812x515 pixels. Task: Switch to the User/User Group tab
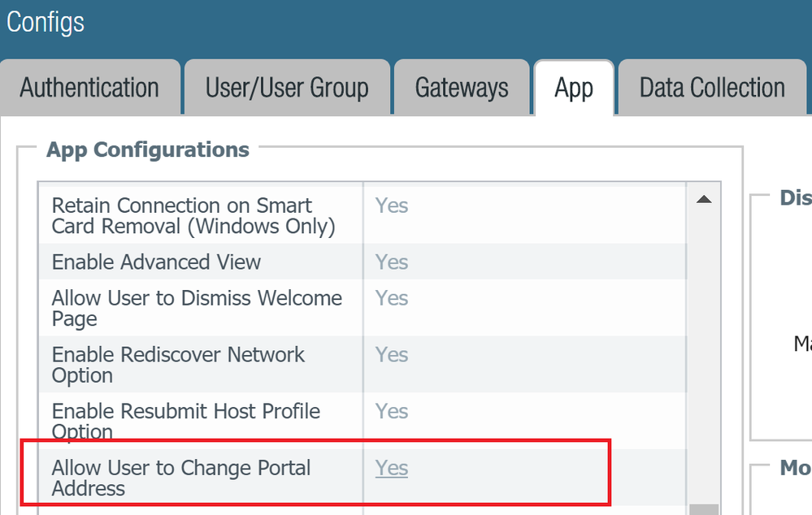(x=287, y=88)
